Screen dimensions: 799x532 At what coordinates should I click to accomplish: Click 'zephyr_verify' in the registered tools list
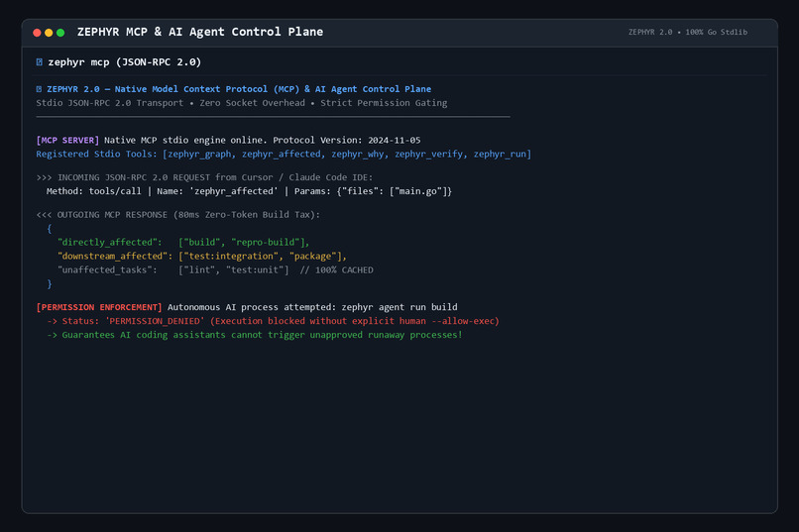click(x=429, y=154)
